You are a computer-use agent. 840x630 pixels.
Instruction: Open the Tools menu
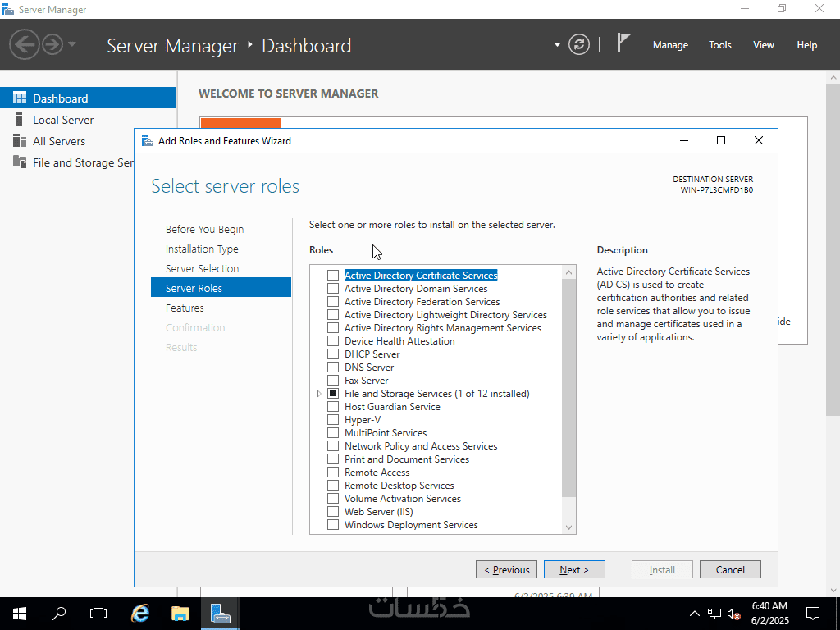719,45
